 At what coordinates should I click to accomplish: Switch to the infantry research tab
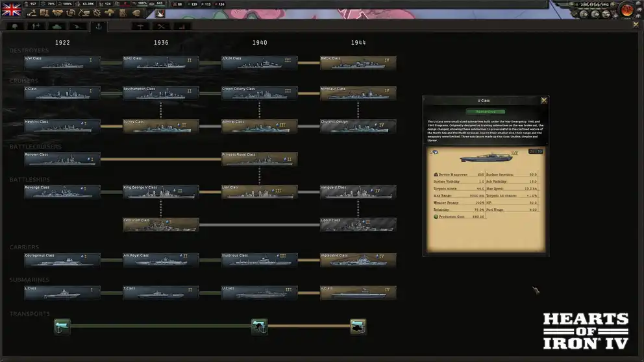(x=14, y=27)
